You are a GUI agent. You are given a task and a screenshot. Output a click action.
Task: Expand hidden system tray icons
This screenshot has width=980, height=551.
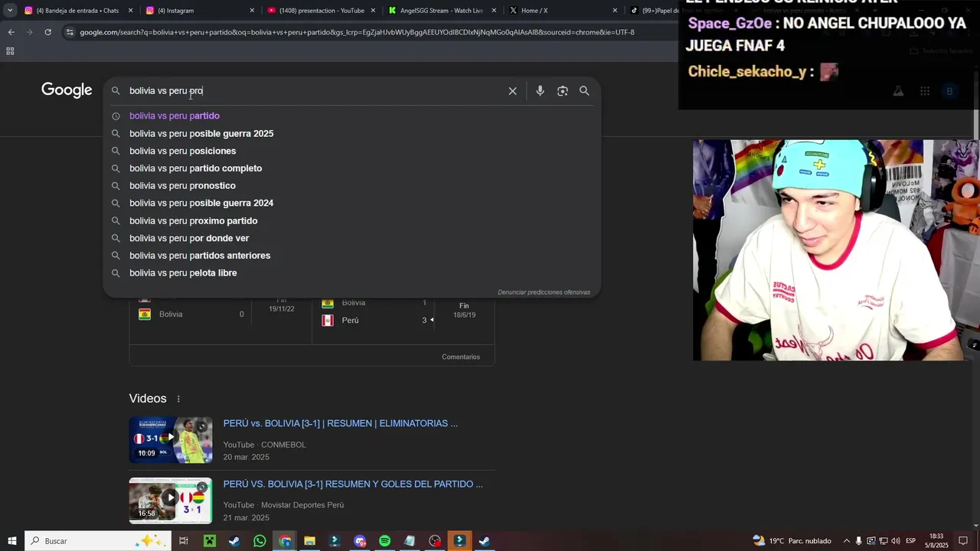point(846,541)
